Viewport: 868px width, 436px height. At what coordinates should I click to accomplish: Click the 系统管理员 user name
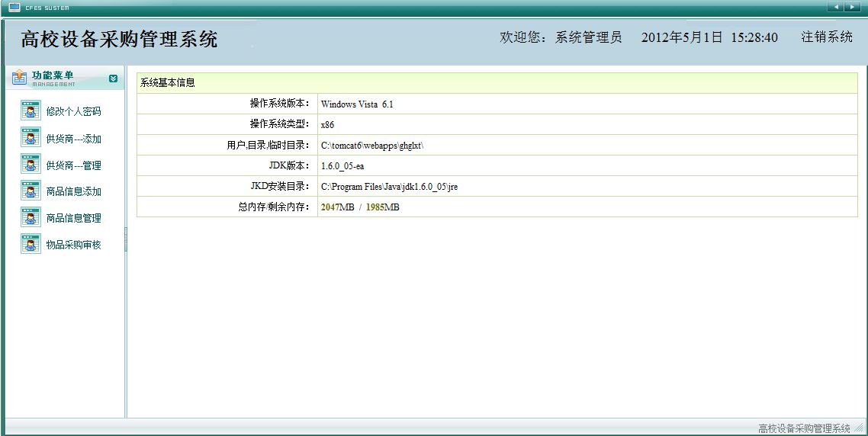click(588, 37)
